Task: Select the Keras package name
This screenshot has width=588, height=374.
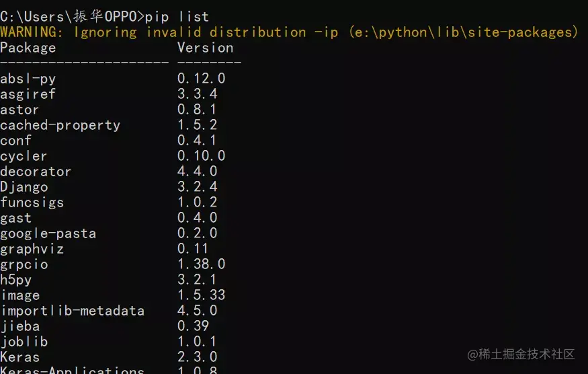Action: [20, 357]
